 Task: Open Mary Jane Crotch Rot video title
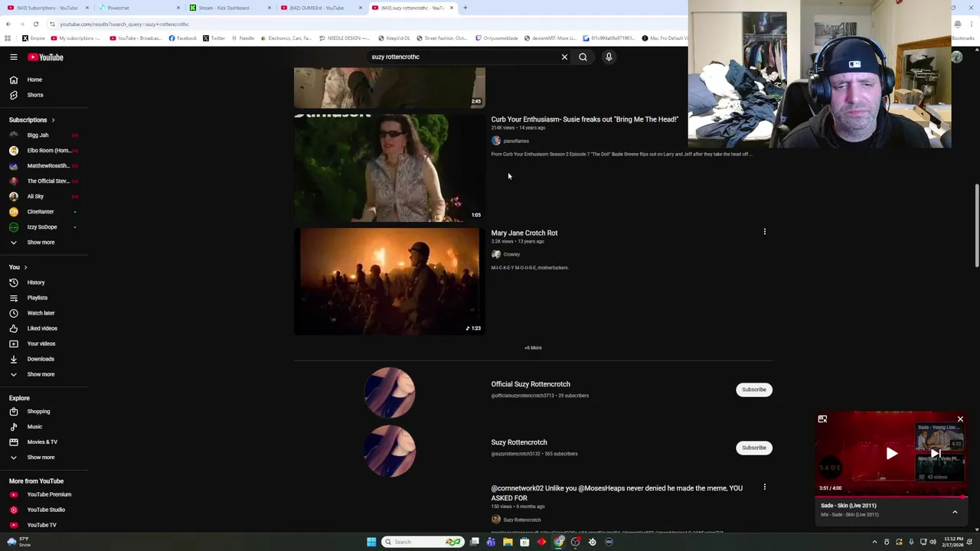(x=524, y=233)
